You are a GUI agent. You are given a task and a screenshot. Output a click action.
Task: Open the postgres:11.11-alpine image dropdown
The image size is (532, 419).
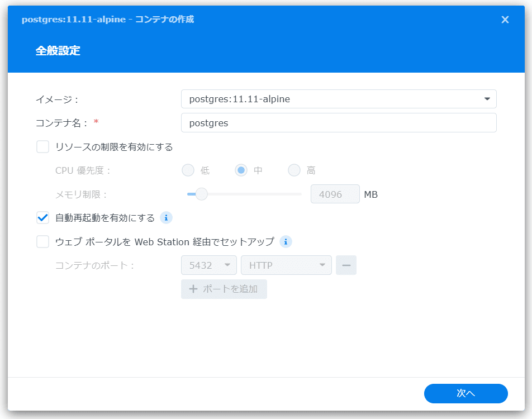[338, 99]
